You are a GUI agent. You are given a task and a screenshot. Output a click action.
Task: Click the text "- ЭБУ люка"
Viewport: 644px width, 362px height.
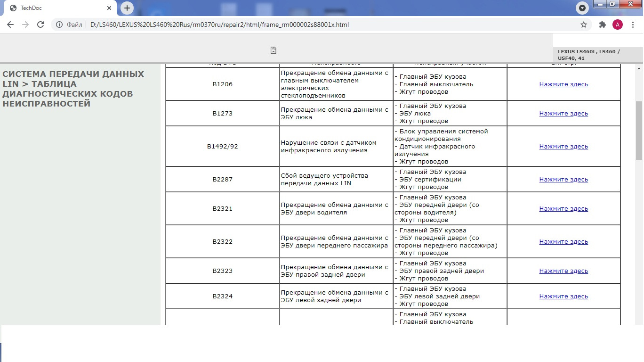[412, 114]
